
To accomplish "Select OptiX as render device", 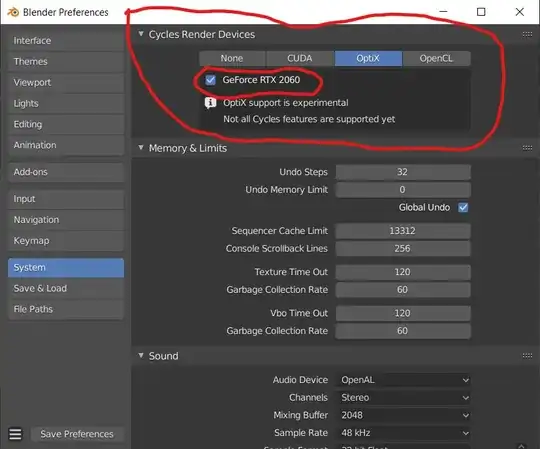I will coord(368,58).
